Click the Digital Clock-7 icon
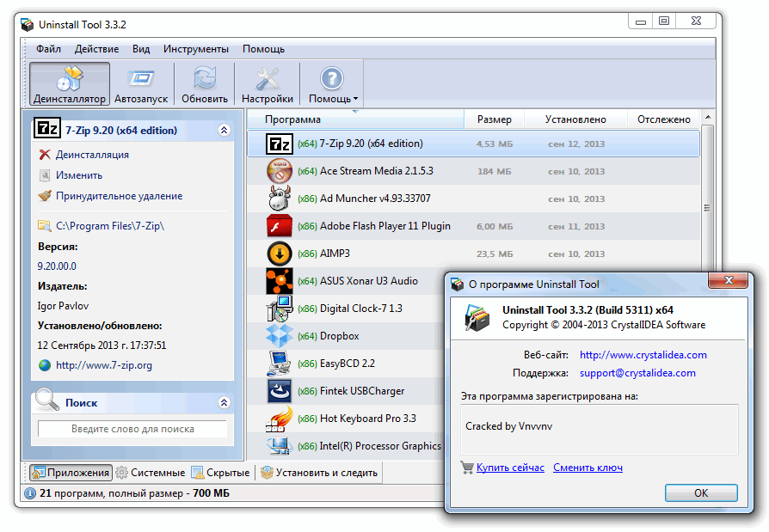 (280, 309)
